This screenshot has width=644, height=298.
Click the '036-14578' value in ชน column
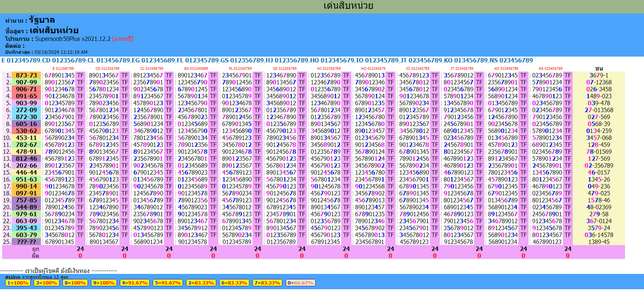coord(599,235)
